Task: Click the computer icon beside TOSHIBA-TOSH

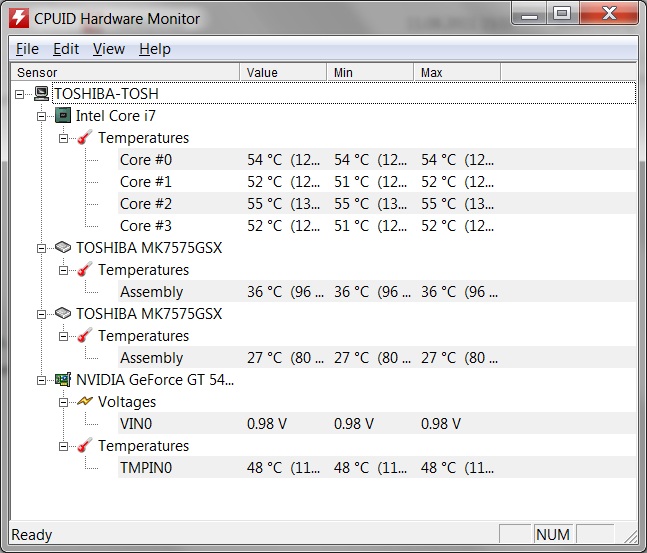Action: click(41, 94)
